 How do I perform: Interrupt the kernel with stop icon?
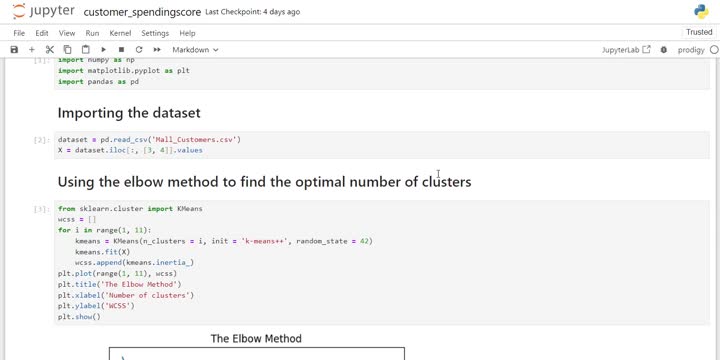[121, 50]
